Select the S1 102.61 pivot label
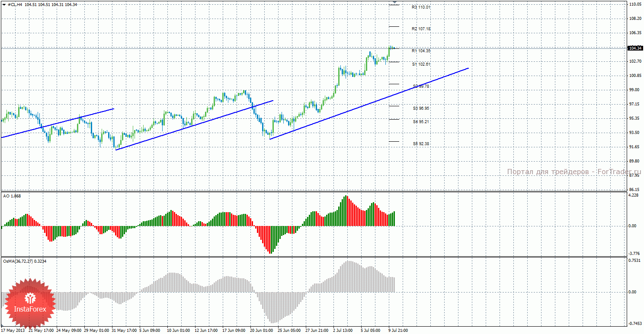Viewport: 644px width, 334px height. (x=421, y=64)
